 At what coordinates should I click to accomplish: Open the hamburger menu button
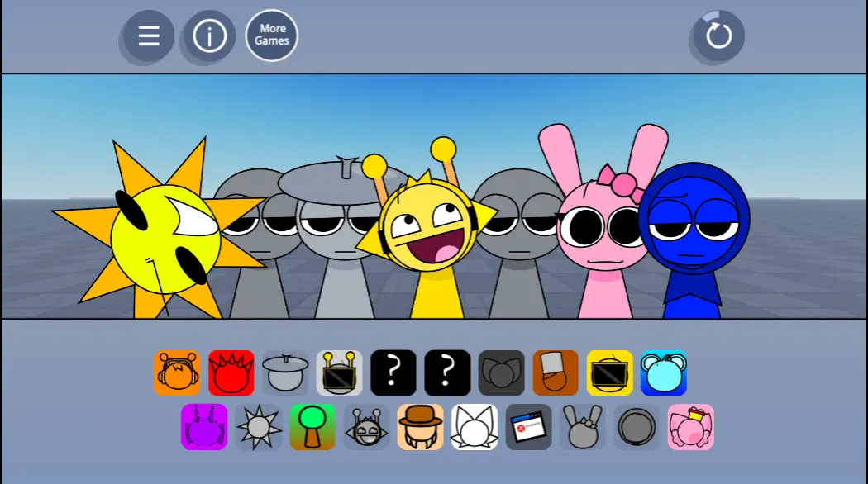[x=149, y=36]
